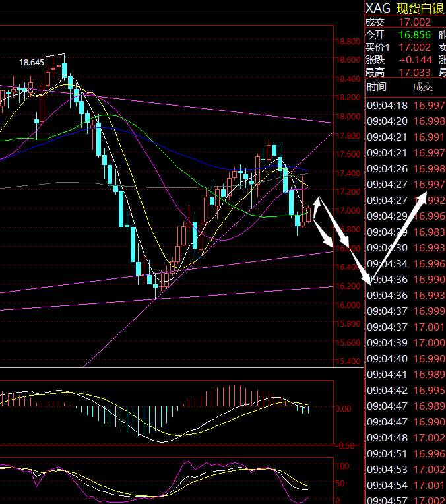Select the 09:04:40 tick time
Image resolution: width=446 pixels, height=504 pixels.
pyautogui.click(x=387, y=358)
